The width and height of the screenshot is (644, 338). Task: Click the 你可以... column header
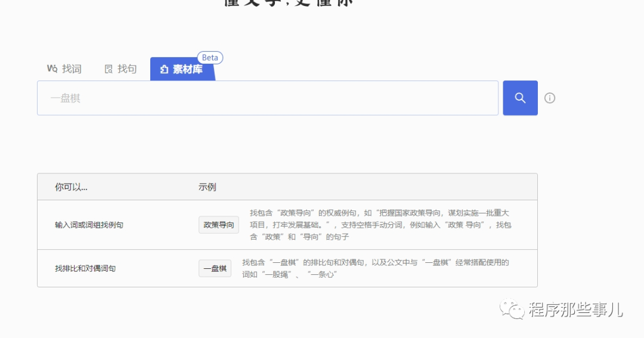71,187
